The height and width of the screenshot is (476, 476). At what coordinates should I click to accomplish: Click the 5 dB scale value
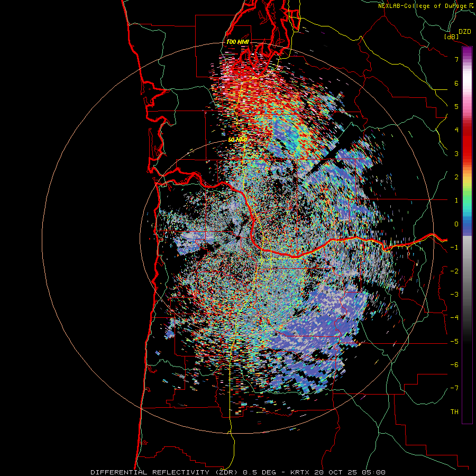[456, 106]
